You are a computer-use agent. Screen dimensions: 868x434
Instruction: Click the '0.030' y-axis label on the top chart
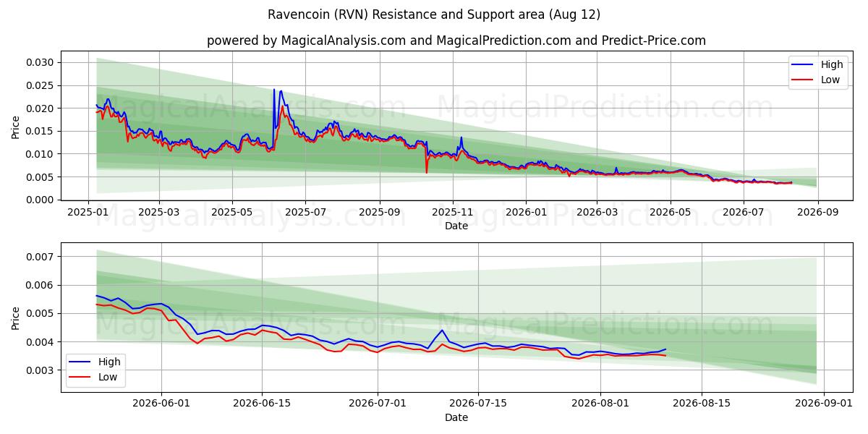pyautogui.click(x=41, y=63)
